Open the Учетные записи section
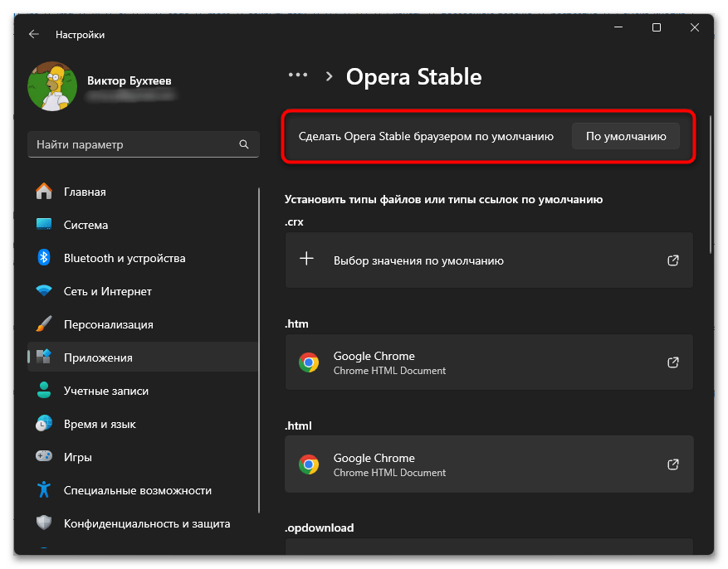Viewport: 728px width, 569px height. pyautogui.click(x=143, y=391)
